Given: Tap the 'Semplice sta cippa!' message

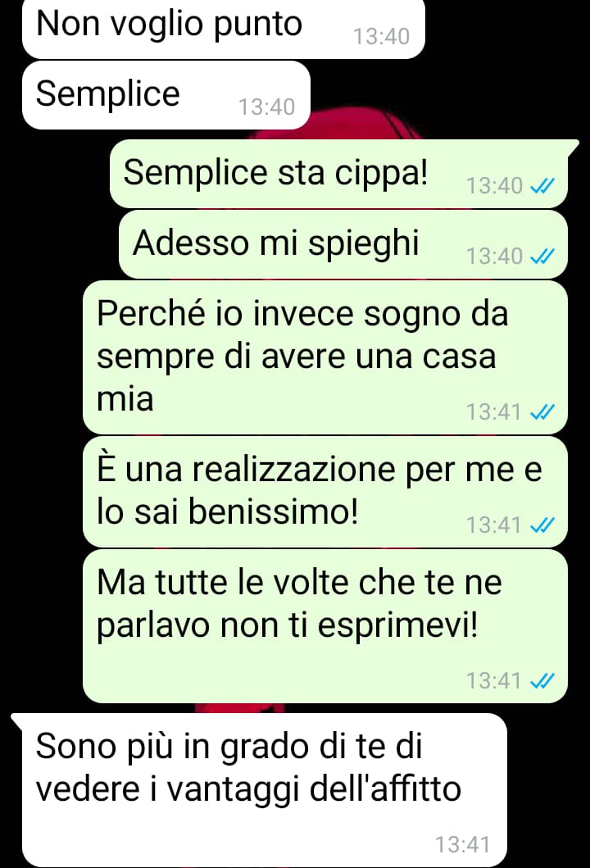Looking at the screenshot, I should (339, 174).
